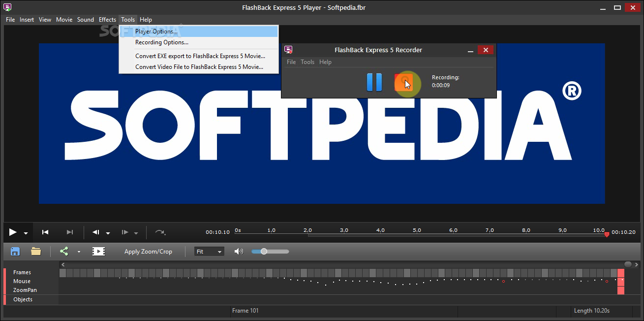This screenshot has width=644, height=321.
Task: Open the Effects menu
Action: coord(107,20)
